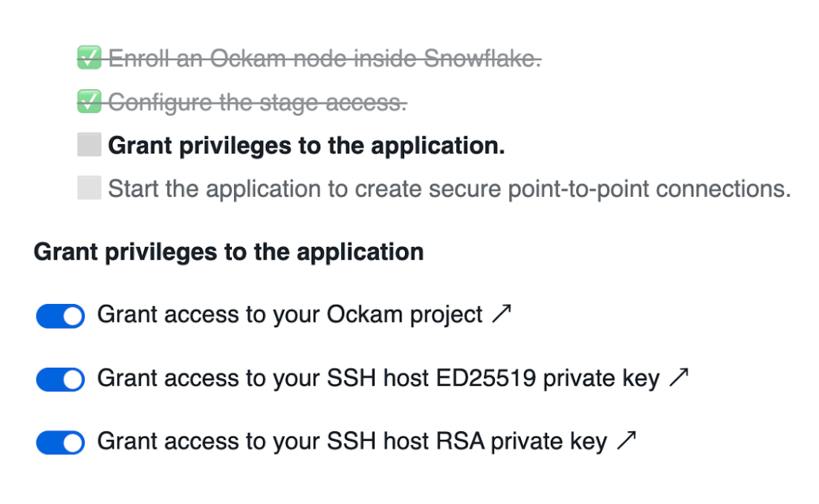Click green checkmark beside Enroll an Ockam node

point(89,58)
